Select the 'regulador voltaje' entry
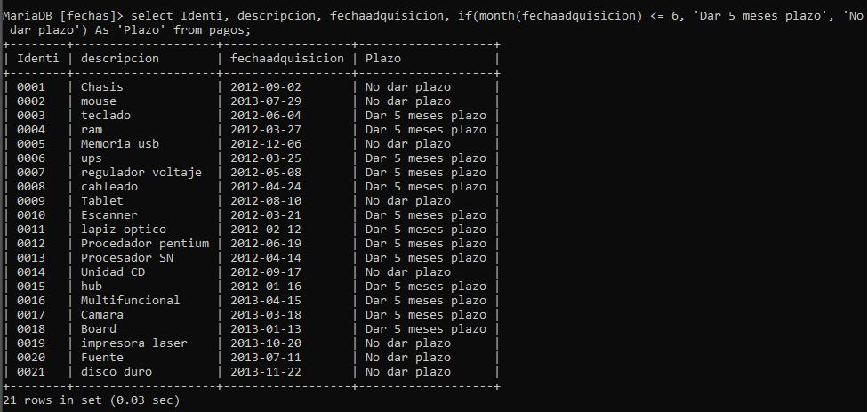868x412 pixels. 141,173
